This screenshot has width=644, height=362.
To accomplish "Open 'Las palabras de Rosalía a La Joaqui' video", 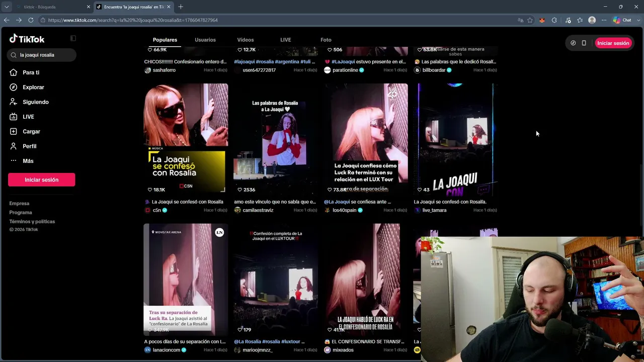I will click(x=276, y=139).
